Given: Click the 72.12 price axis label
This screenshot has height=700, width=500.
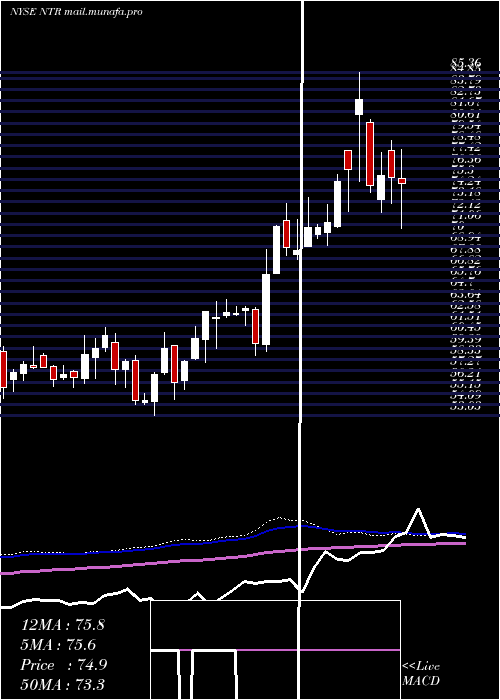Looking at the screenshot, I should (x=465, y=205).
